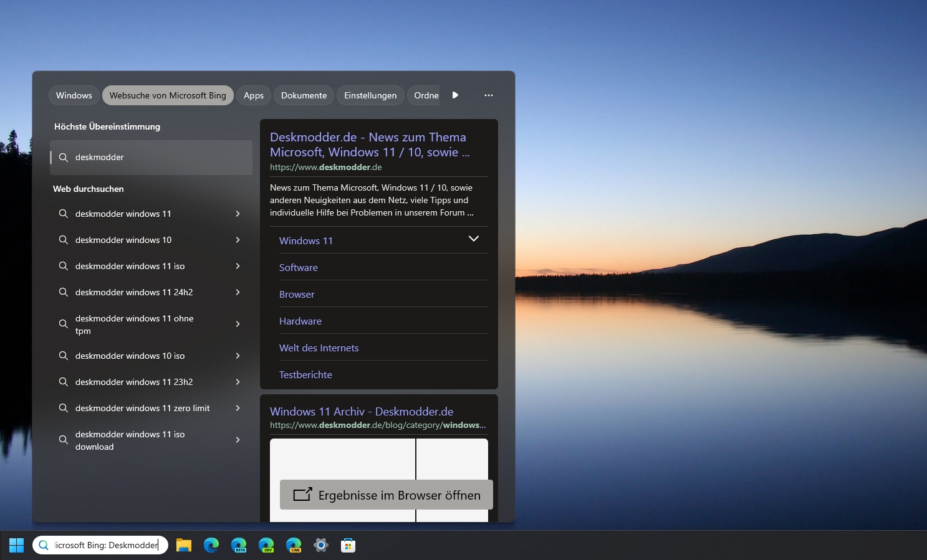This screenshot has width=927, height=560.
Task: Expand the "deskmodder windows 10 iso" suggestion arrow
Action: point(238,356)
